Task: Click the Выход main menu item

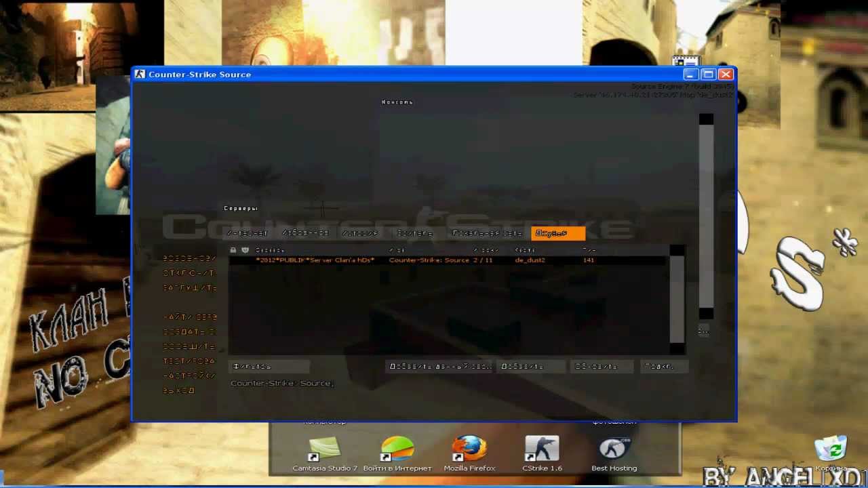Action: click(179, 390)
